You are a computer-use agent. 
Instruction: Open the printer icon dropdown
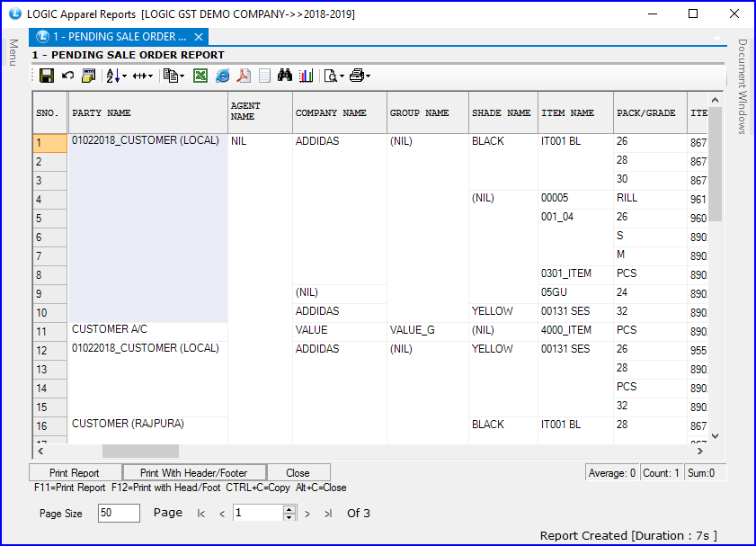367,75
